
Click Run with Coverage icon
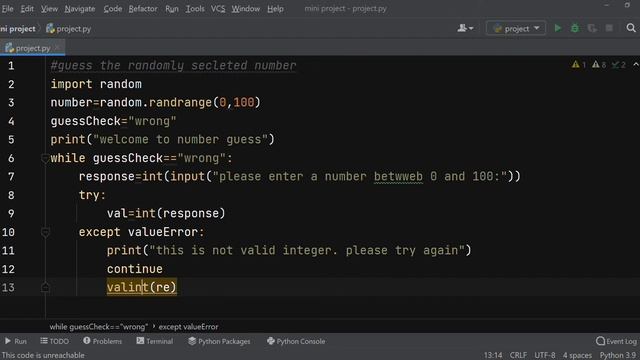click(x=592, y=28)
